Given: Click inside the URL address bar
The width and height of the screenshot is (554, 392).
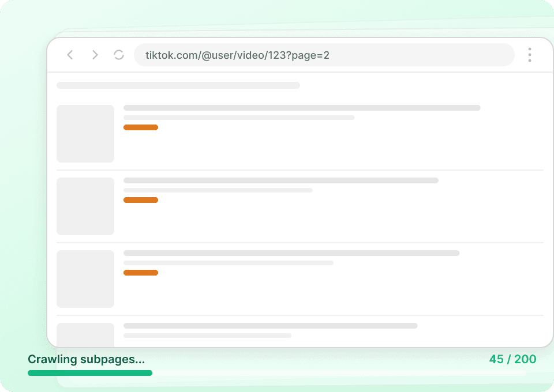Looking at the screenshot, I should 324,55.
